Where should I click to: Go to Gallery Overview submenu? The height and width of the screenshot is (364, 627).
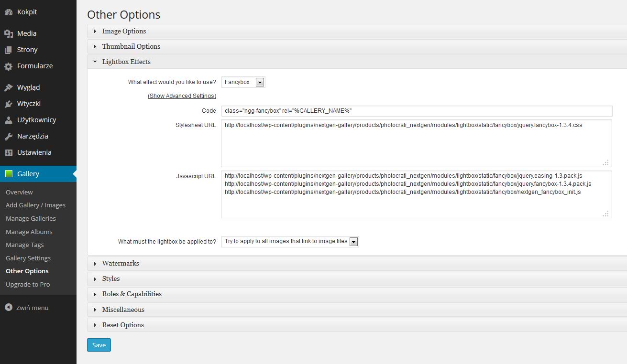point(19,192)
